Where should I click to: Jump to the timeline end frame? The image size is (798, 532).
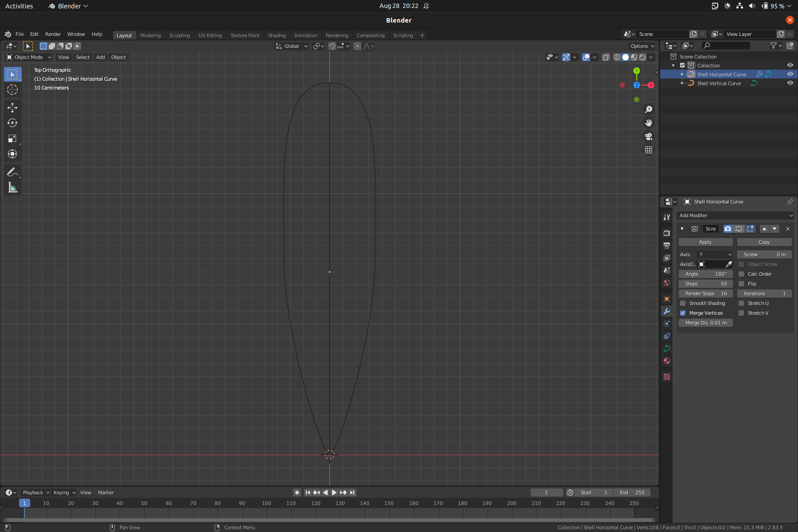[352, 493]
